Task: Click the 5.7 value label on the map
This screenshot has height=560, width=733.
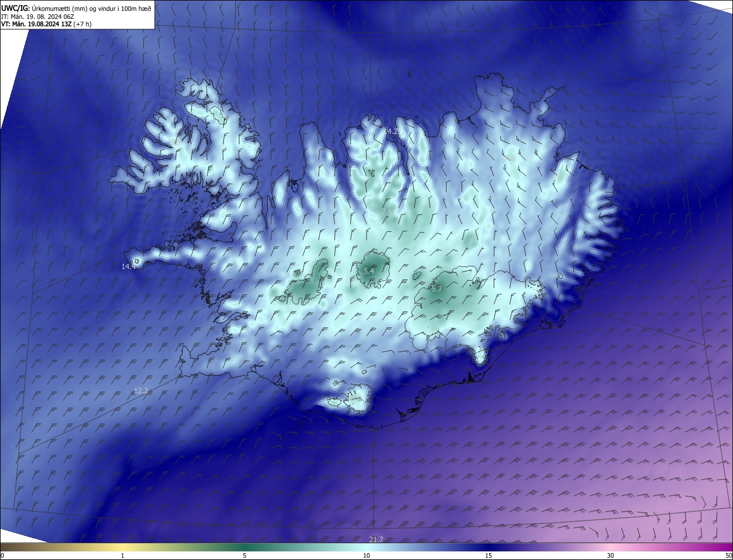Action: coord(436,289)
